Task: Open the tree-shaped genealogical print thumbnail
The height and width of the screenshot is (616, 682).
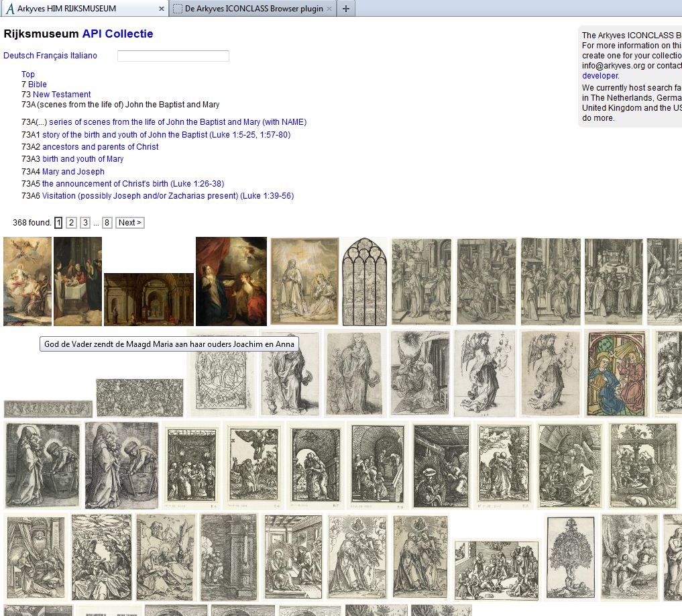Action: pyautogui.click(x=570, y=558)
